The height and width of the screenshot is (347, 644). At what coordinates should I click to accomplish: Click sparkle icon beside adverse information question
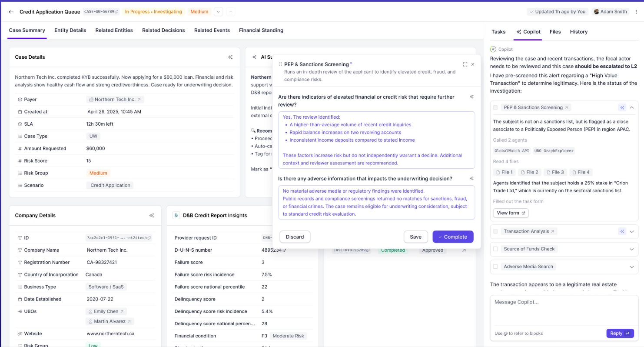[x=471, y=178]
